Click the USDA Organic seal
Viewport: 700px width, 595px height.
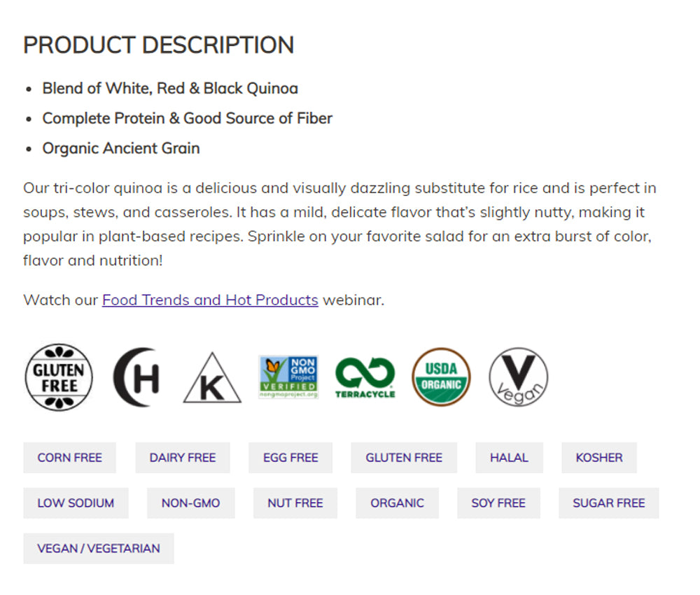pos(441,377)
